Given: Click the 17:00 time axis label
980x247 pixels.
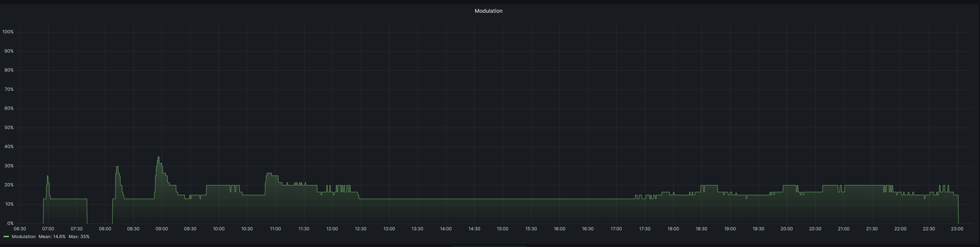Looking at the screenshot, I should click(x=616, y=229).
